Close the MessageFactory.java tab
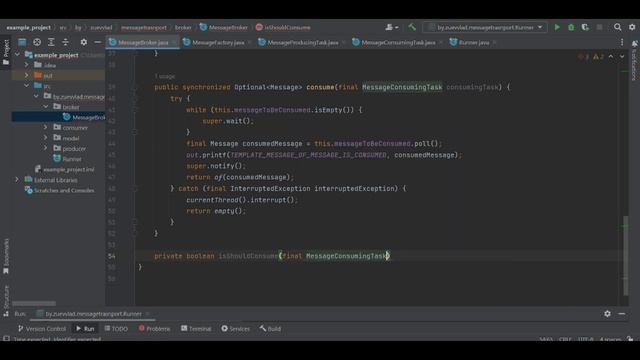 [250, 42]
